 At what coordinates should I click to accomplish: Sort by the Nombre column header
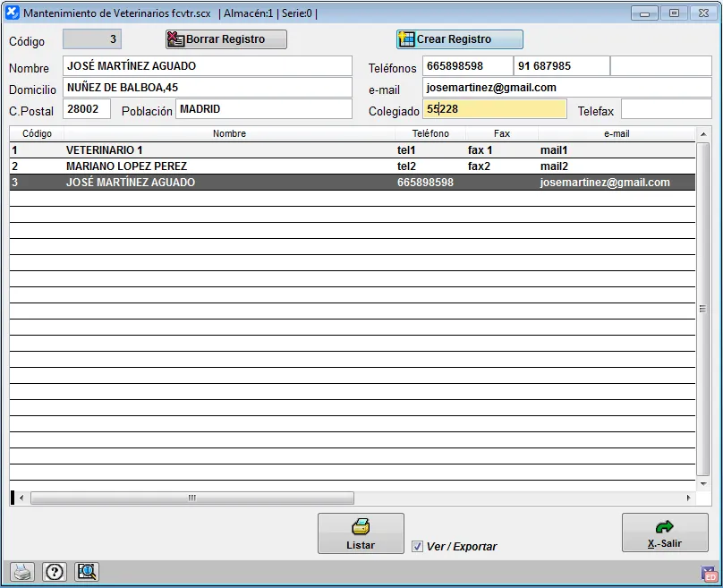229,133
